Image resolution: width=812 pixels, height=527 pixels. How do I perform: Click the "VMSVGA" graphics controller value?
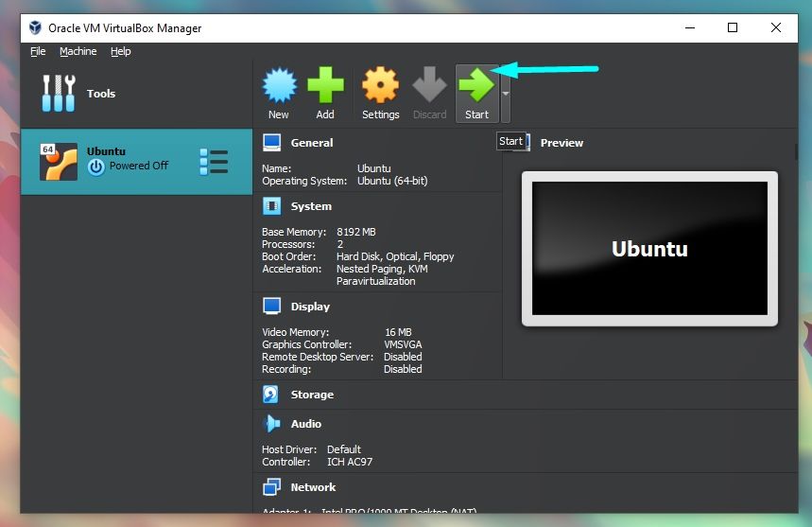pyautogui.click(x=403, y=344)
